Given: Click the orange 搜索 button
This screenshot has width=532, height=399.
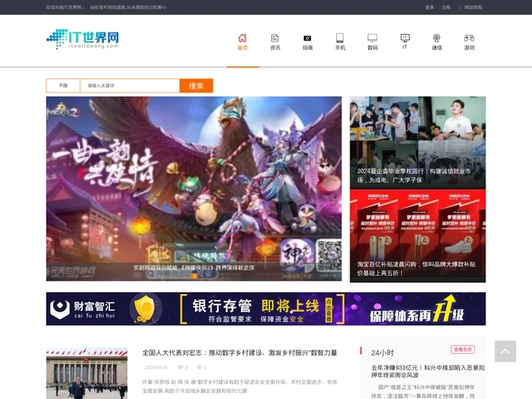Looking at the screenshot, I should 196,86.
